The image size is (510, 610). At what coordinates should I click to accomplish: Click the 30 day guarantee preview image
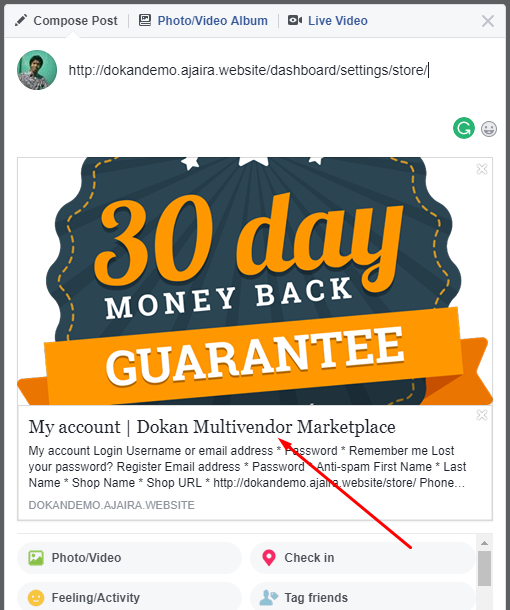(255, 281)
